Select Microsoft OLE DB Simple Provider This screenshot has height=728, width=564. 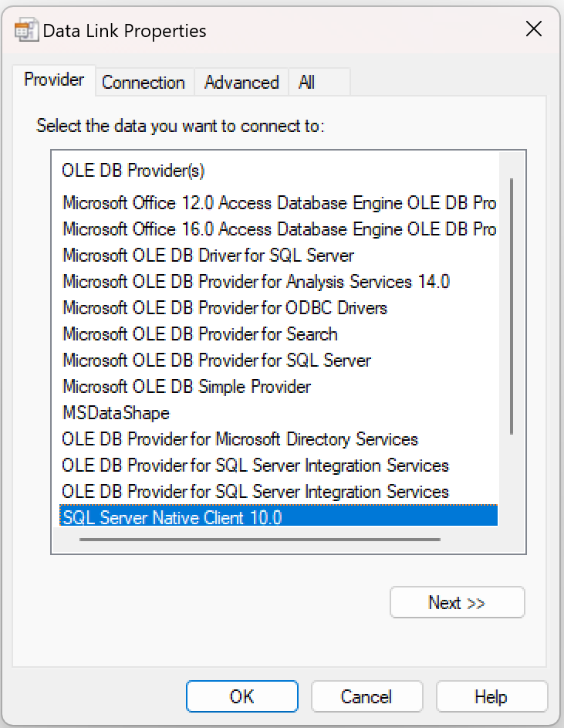coord(187,387)
